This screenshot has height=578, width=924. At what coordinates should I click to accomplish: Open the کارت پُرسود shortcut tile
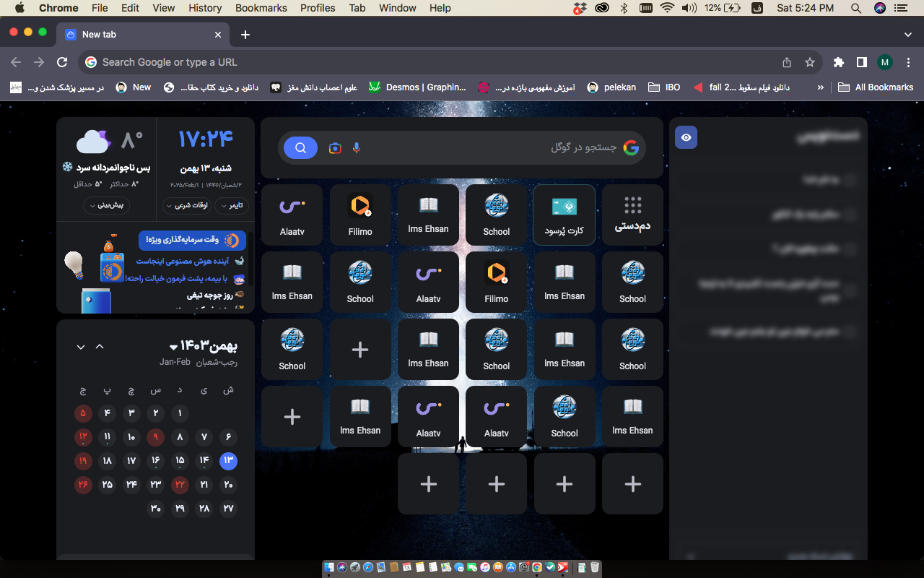click(x=564, y=215)
